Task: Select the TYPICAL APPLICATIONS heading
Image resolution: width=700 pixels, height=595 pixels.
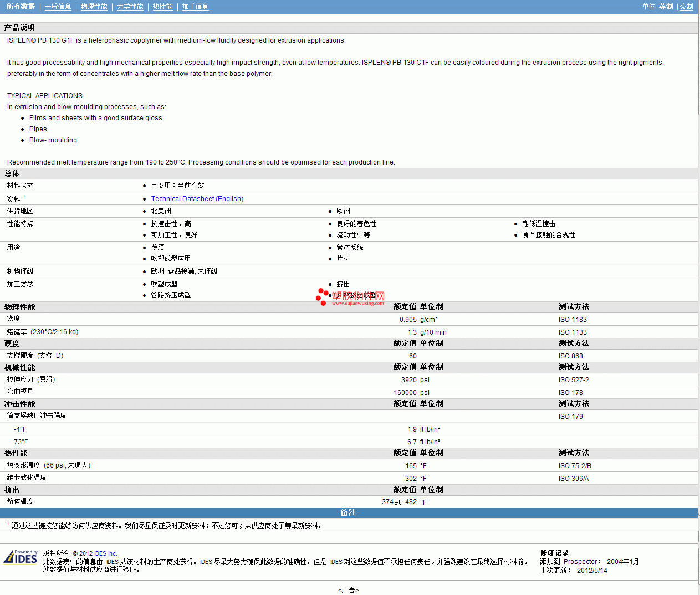Action: [x=45, y=96]
